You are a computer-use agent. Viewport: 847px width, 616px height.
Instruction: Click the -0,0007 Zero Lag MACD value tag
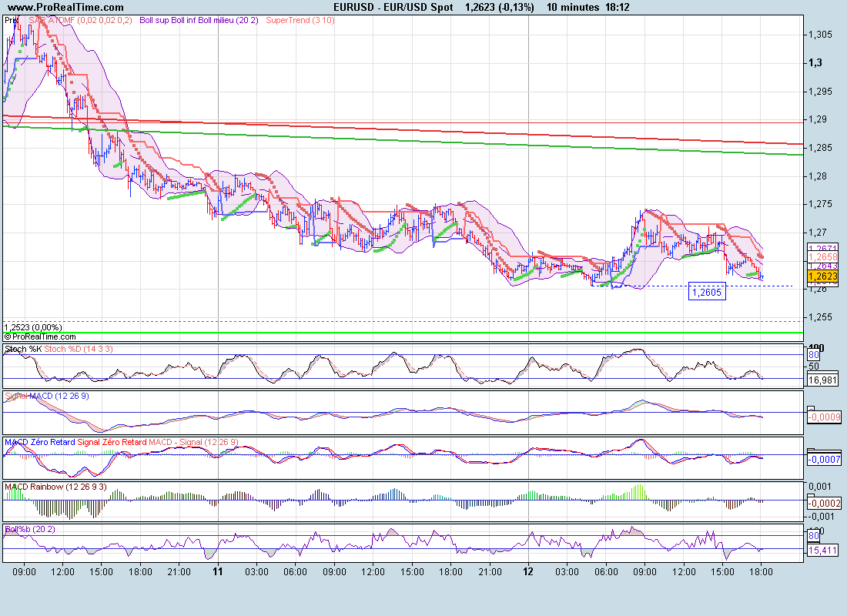pyautogui.click(x=825, y=459)
